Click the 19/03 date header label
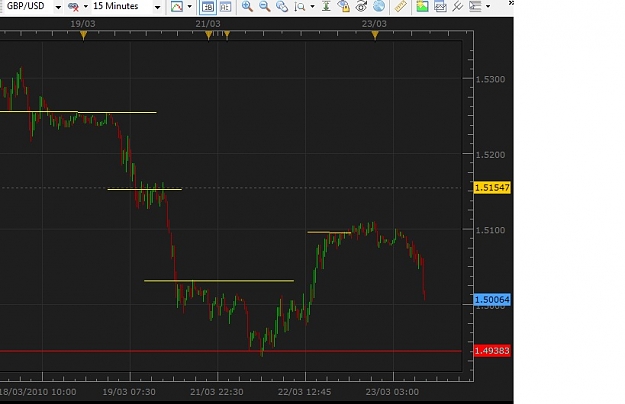This screenshot has height=404, width=625. pyautogui.click(x=83, y=24)
